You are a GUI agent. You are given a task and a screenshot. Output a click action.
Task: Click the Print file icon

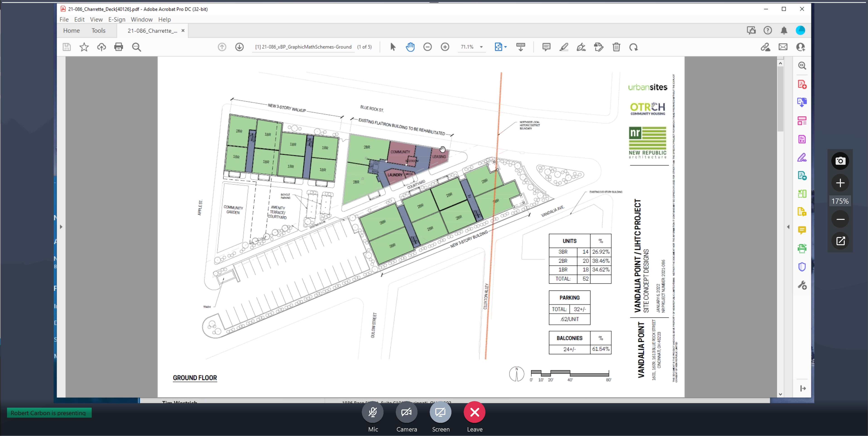119,47
